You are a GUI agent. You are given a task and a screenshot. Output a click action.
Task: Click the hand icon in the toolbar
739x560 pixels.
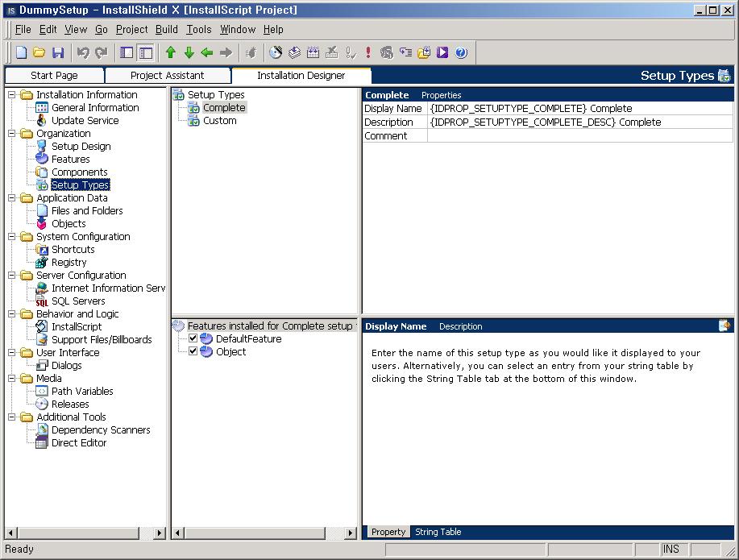pyautogui.click(x=251, y=52)
